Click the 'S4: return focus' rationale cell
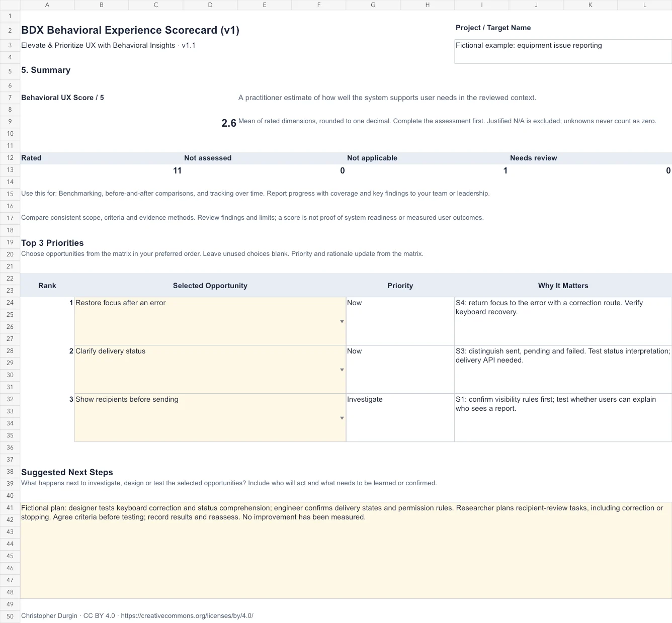 pos(563,321)
